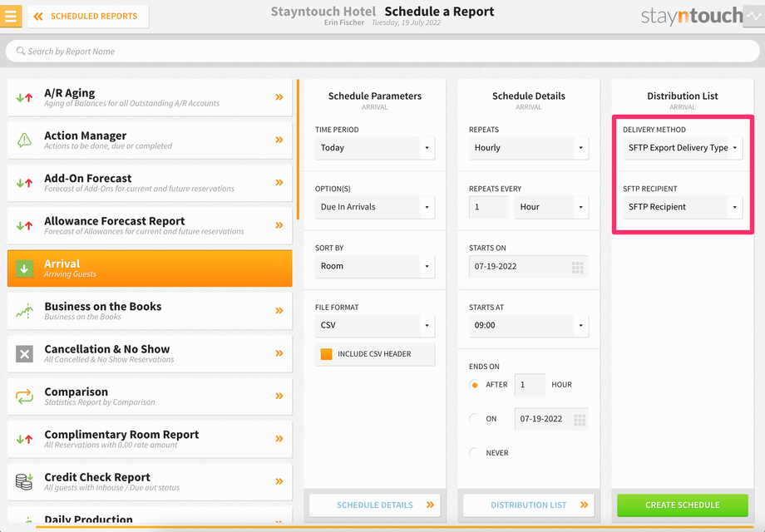Click the green Arrival down-arrow icon
765x532 pixels.
tap(24, 268)
